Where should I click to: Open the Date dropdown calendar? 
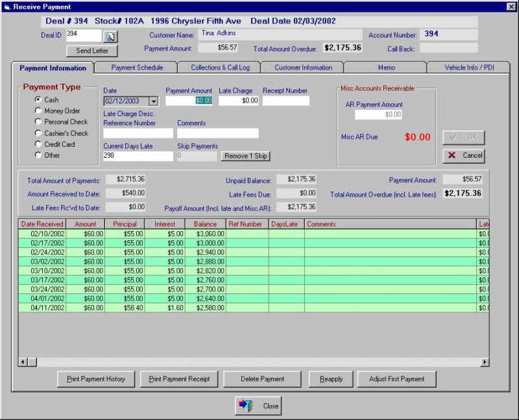[x=153, y=101]
